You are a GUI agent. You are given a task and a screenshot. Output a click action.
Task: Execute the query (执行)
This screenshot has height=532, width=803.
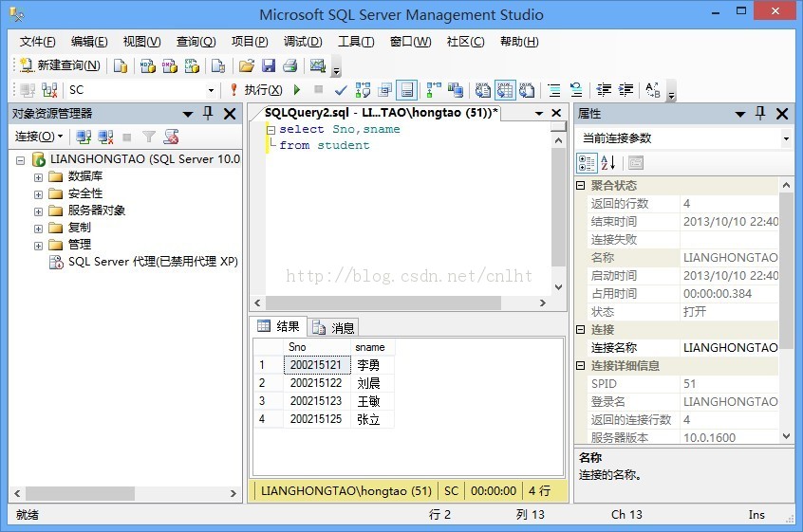coord(256,90)
